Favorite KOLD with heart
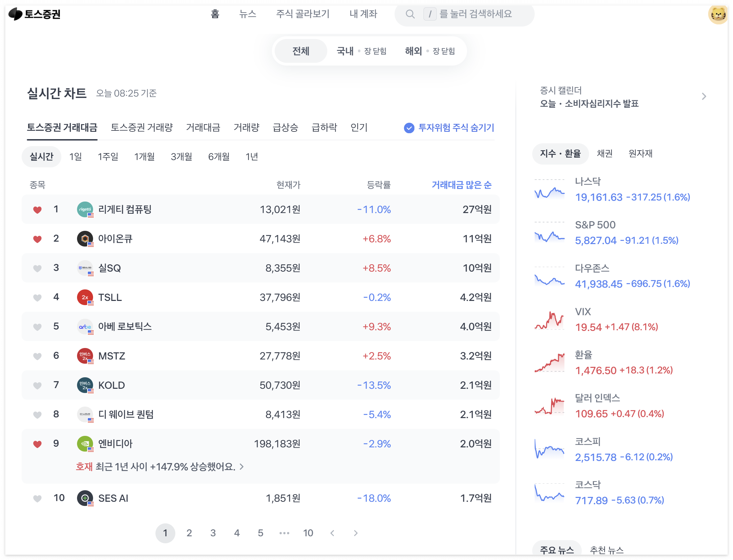Viewport: 733px width, 560px height. (37, 385)
